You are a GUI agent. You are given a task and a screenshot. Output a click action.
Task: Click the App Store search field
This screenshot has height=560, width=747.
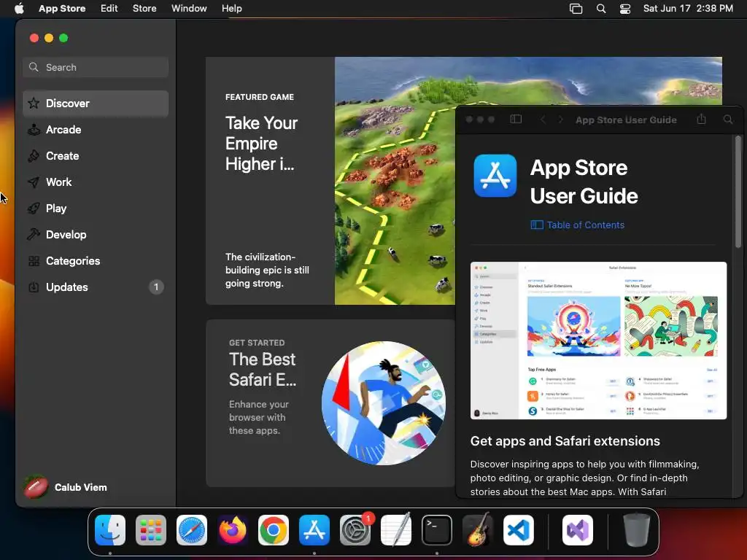tap(96, 67)
